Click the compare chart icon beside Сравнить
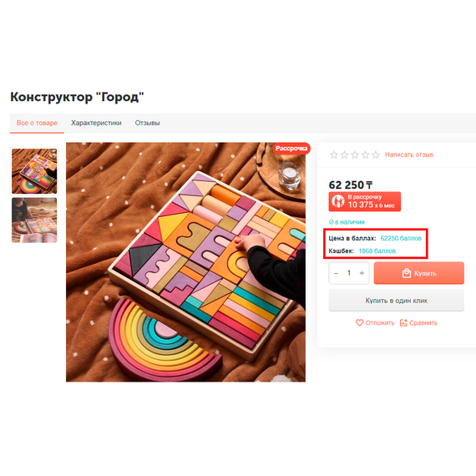 pos(403,322)
